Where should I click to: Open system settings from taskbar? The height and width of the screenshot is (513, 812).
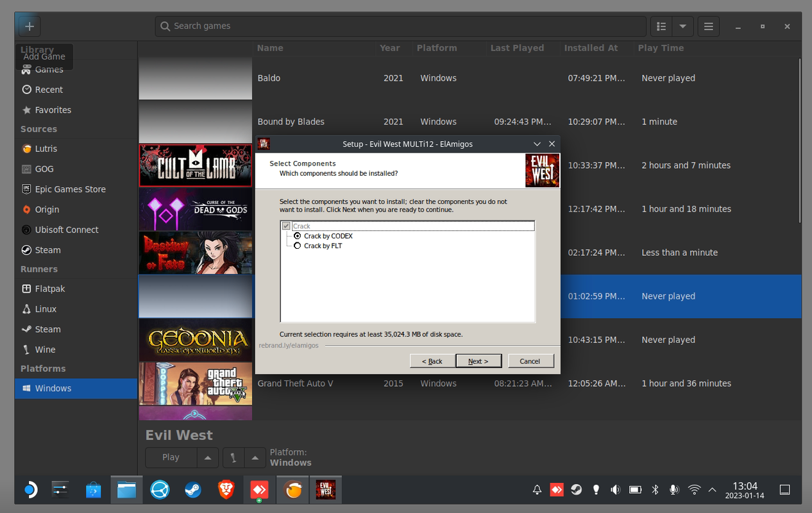pos(60,490)
